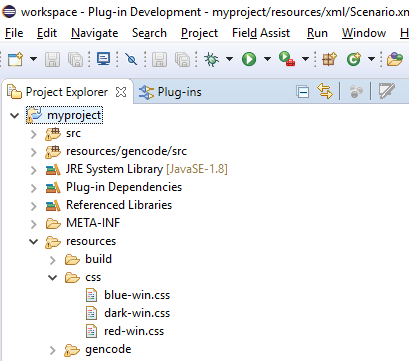Collapse the myproject tree node
This screenshot has height=361, width=409.
(x=14, y=116)
